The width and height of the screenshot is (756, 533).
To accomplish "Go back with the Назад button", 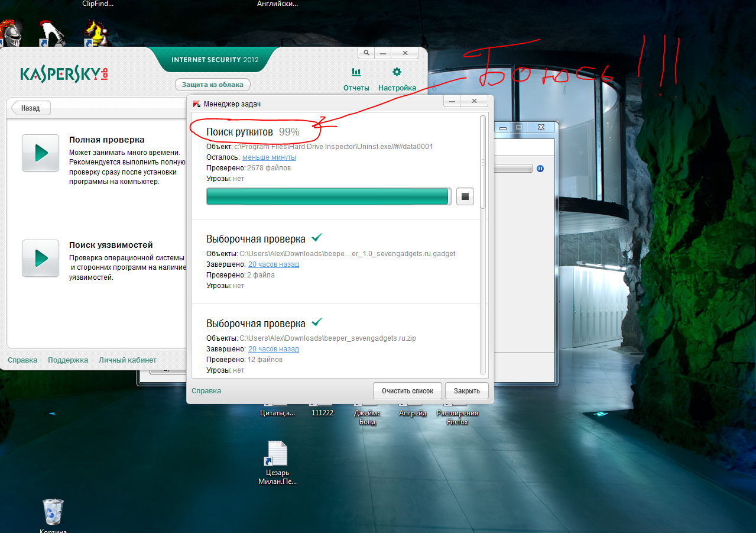I will point(31,108).
